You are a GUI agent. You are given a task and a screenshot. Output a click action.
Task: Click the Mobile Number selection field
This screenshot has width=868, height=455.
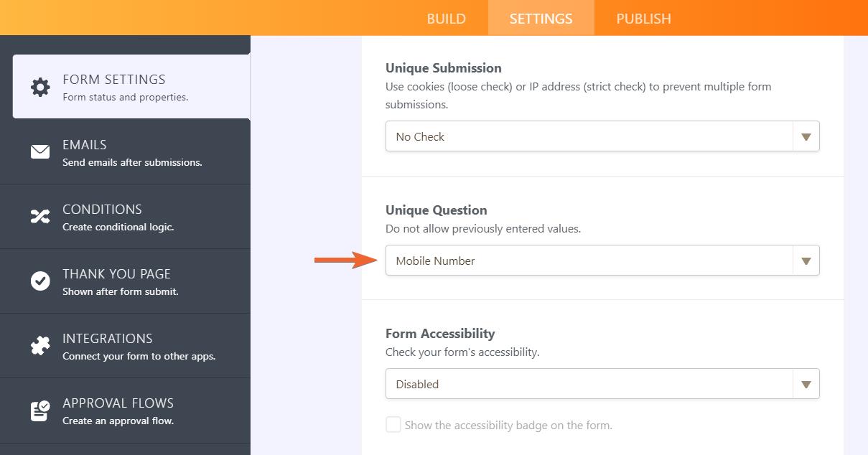(x=589, y=261)
